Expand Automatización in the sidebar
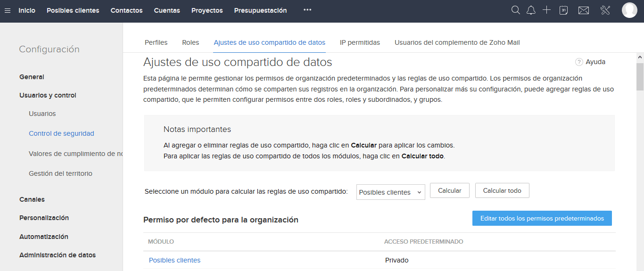 (x=44, y=237)
